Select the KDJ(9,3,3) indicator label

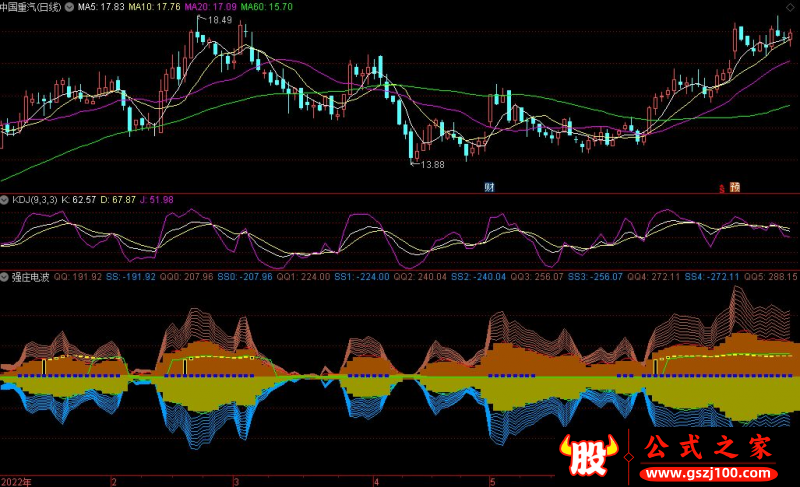(35, 200)
